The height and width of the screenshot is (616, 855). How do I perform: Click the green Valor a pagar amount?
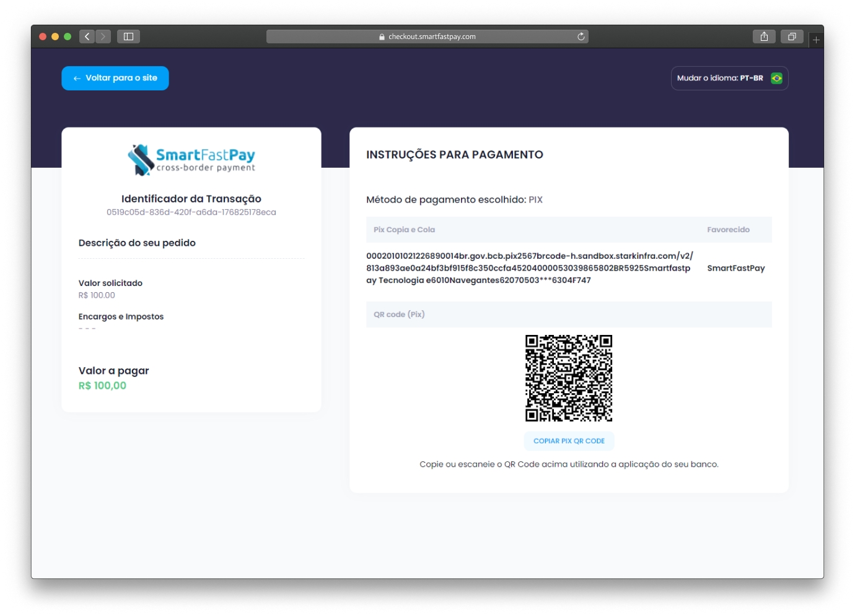[x=102, y=386]
